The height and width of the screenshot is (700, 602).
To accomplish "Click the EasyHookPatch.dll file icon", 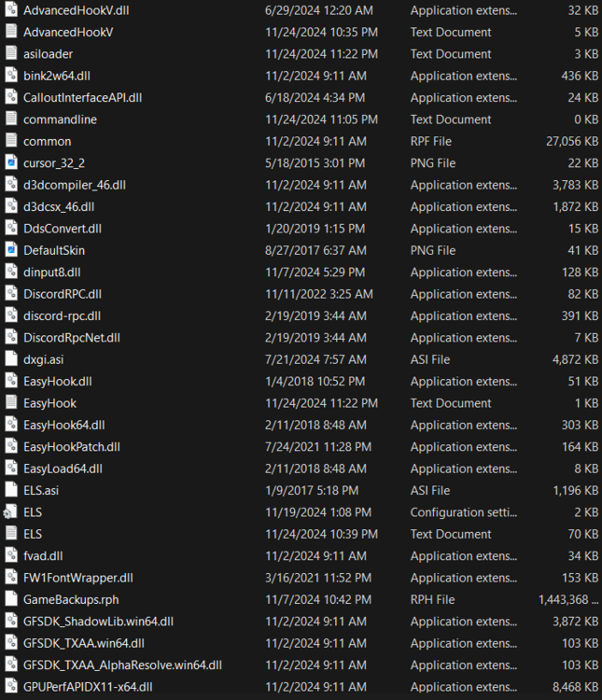I will [11, 446].
